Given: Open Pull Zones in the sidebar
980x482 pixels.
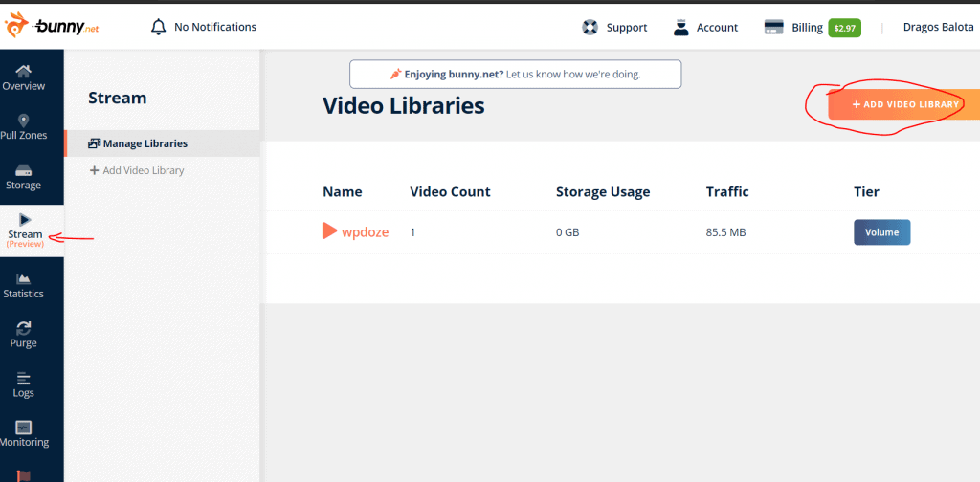Looking at the screenshot, I should [x=24, y=127].
